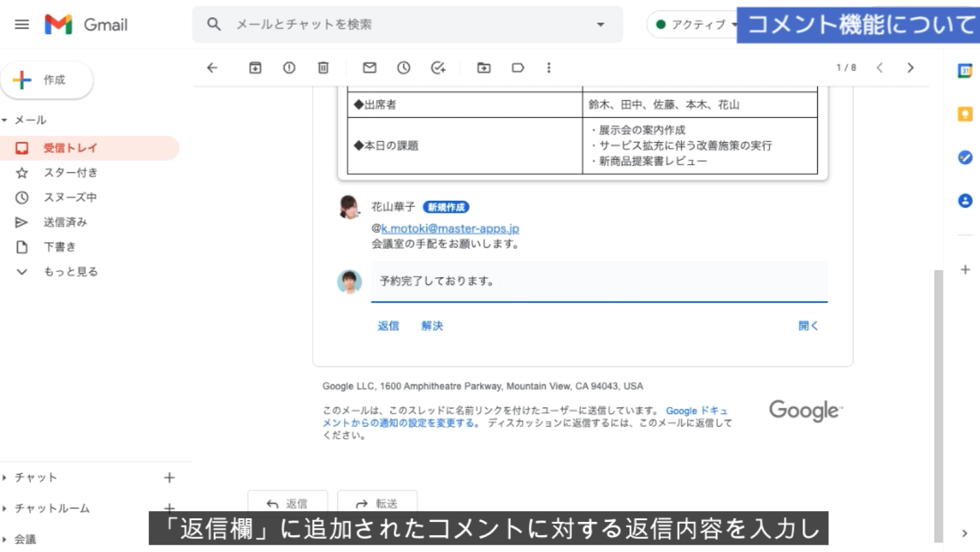Viewport: 980px width, 552px height.
Task: Click the Google LLC address line
Action: 482,386
